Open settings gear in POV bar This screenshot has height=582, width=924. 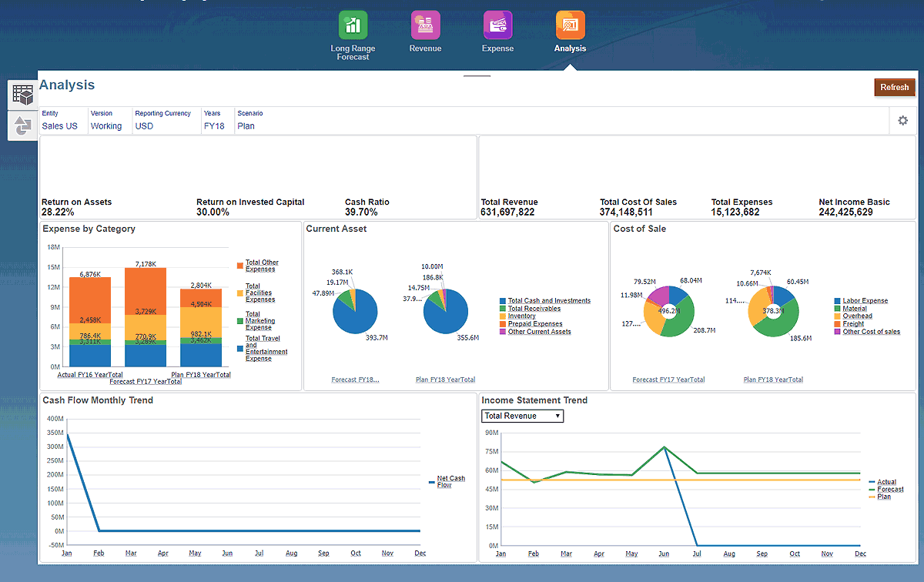point(902,121)
